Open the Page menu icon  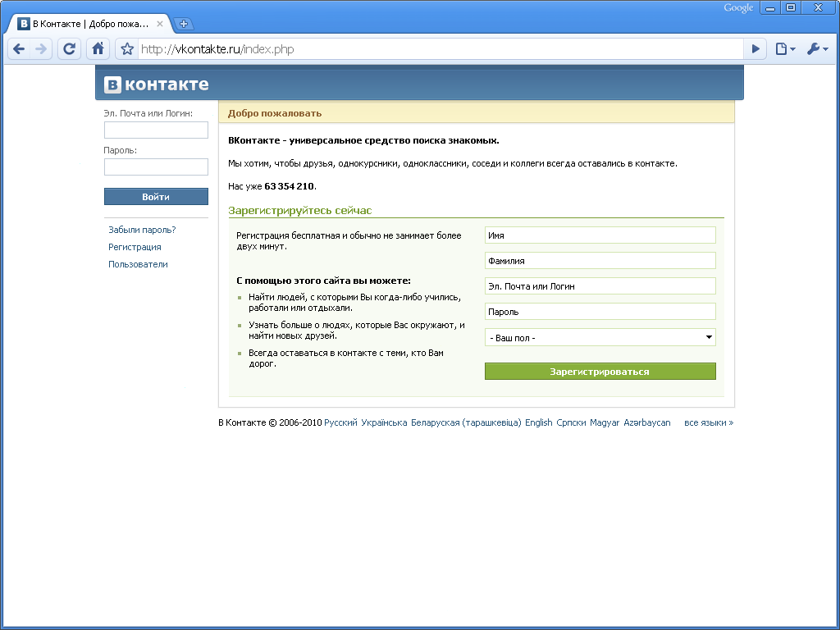[785, 49]
